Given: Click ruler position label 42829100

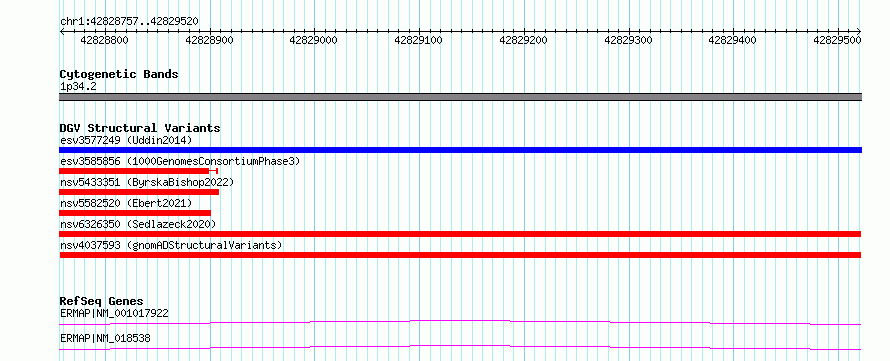Looking at the screenshot, I should [x=419, y=40].
